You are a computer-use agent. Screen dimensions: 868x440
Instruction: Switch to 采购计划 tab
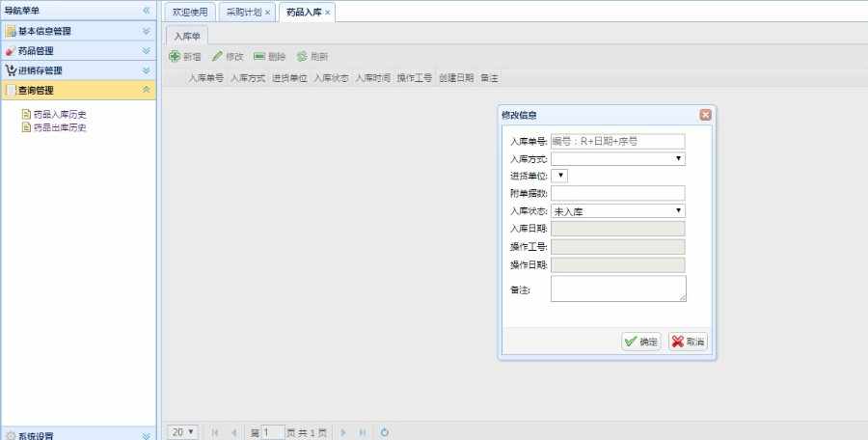pos(244,12)
